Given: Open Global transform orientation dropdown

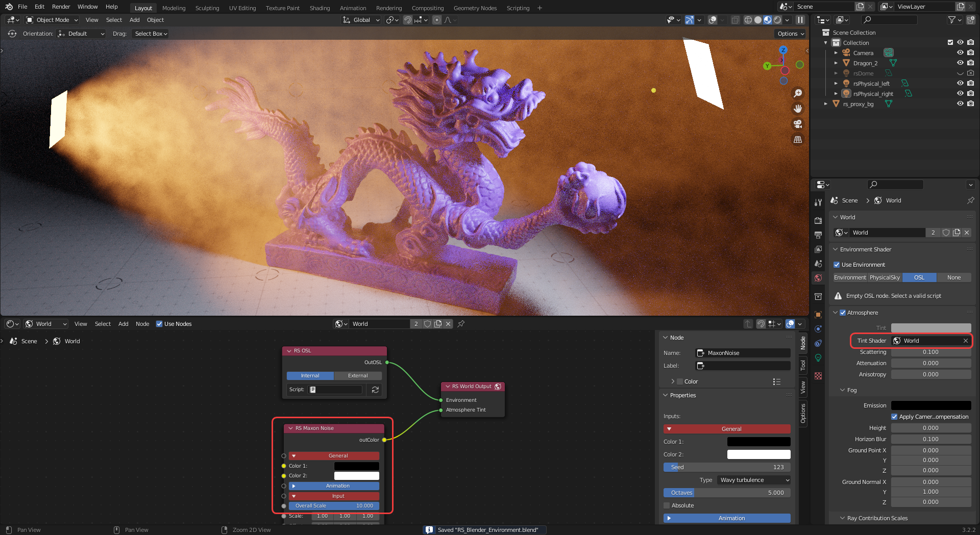Looking at the screenshot, I should coord(361,20).
